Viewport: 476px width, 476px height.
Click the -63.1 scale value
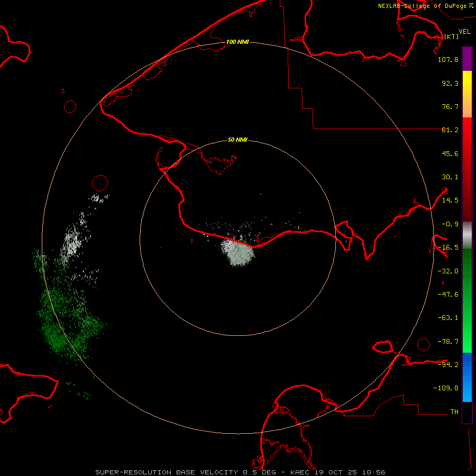[x=448, y=318]
